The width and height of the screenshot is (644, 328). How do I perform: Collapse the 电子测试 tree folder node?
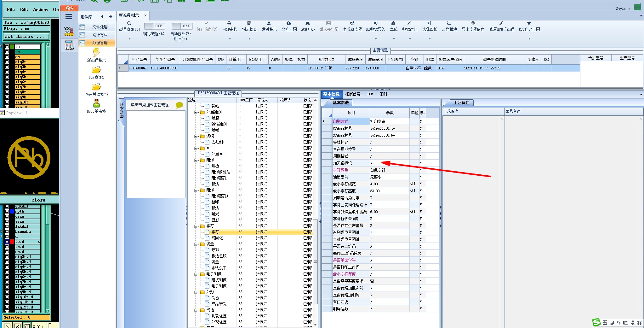[196, 274]
